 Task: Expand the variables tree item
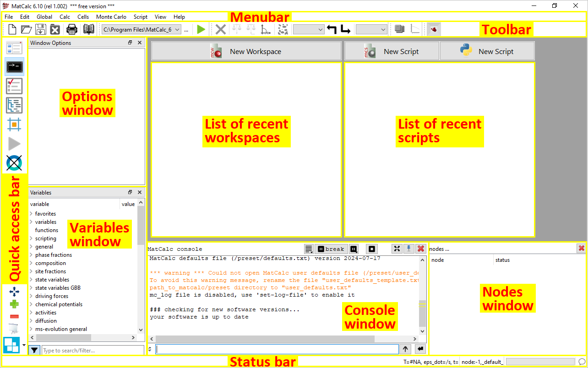[31, 222]
